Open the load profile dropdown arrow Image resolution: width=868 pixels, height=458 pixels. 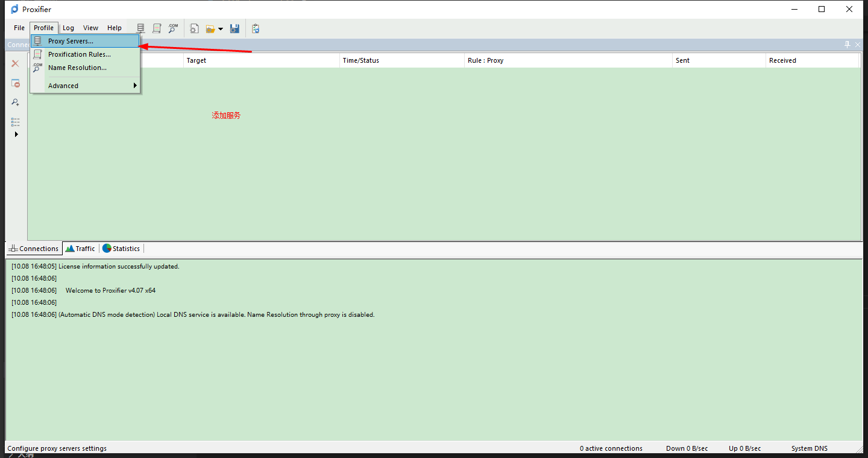click(x=221, y=29)
